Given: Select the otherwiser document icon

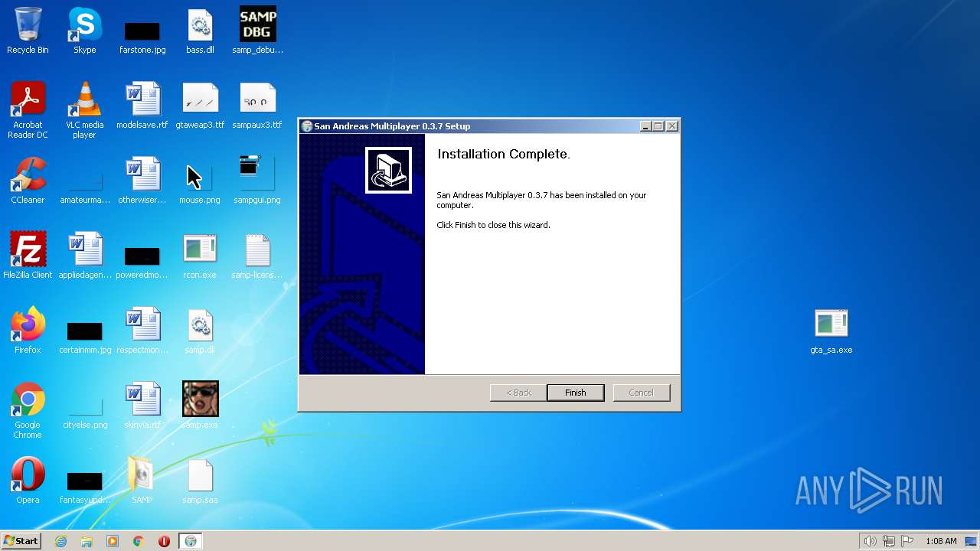Looking at the screenshot, I should (x=142, y=181).
